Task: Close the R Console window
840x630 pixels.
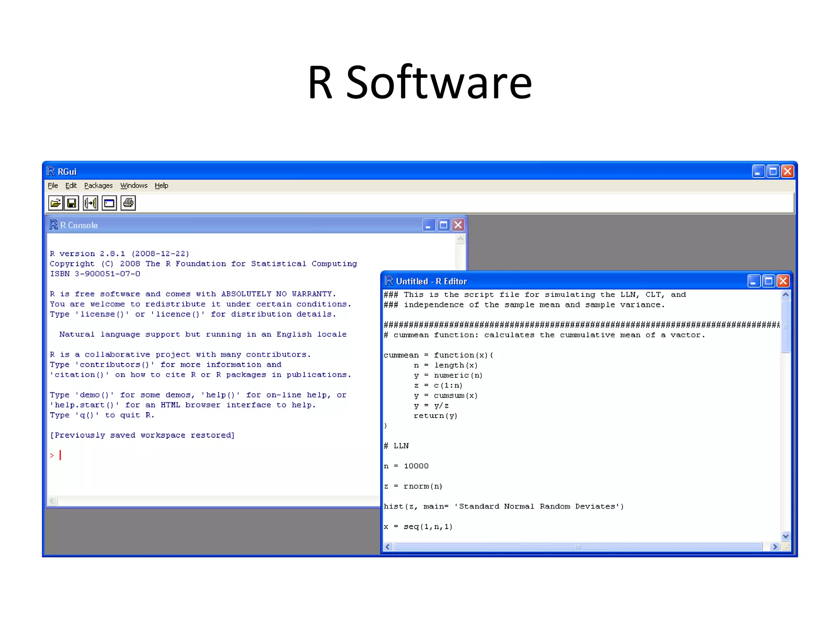Action: click(x=458, y=225)
